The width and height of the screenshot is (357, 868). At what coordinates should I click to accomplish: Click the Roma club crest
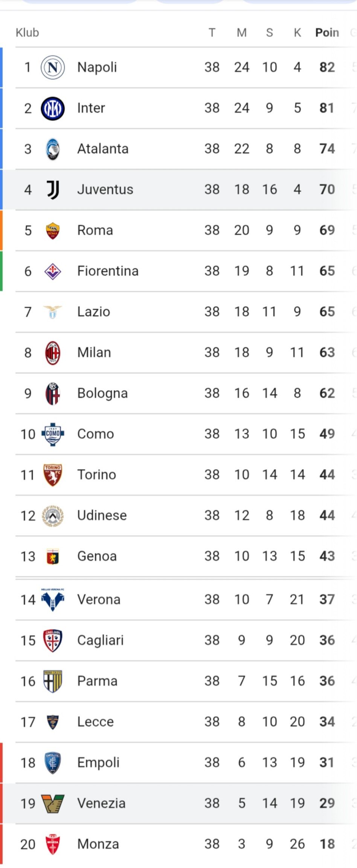coord(53,231)
